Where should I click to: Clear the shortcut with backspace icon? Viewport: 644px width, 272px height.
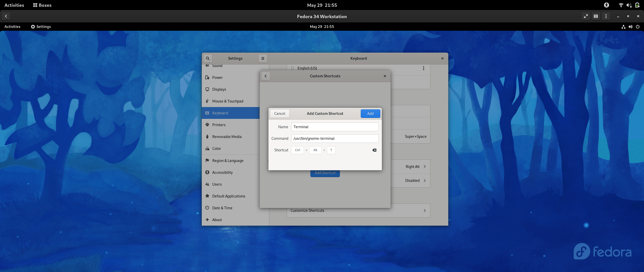point(374,150)
